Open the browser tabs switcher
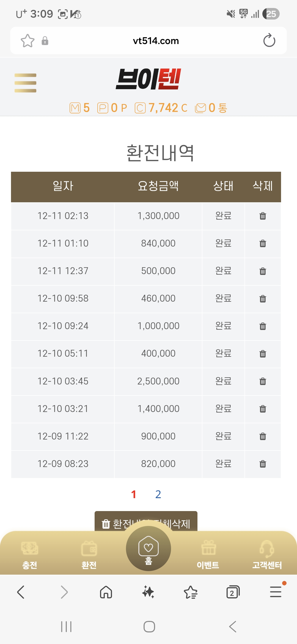This screenshot has height=644, width=297. 233,592
